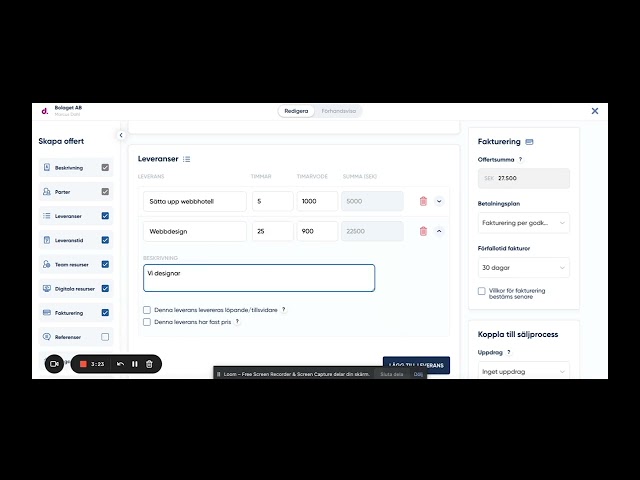Click the Parter people icon
This screenshot has height=480, width=640.
click(47, 191)
